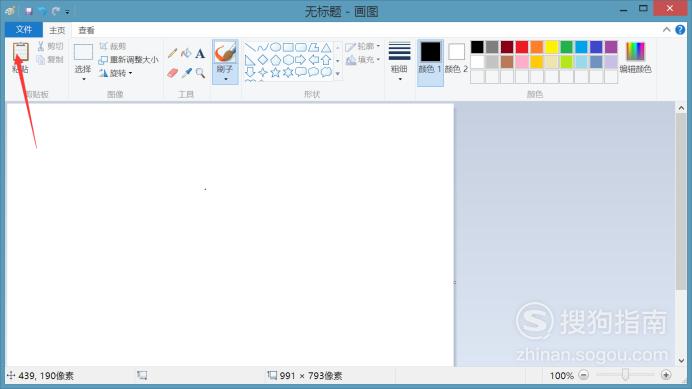Switch to the Home (主页) tab
The height and width of the screenshot is (389, 692).
click(57, 30)
